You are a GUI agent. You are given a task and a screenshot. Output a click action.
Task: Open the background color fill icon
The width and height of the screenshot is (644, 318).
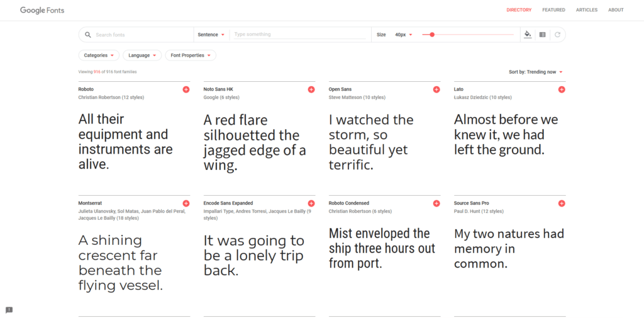click(528, 35)
